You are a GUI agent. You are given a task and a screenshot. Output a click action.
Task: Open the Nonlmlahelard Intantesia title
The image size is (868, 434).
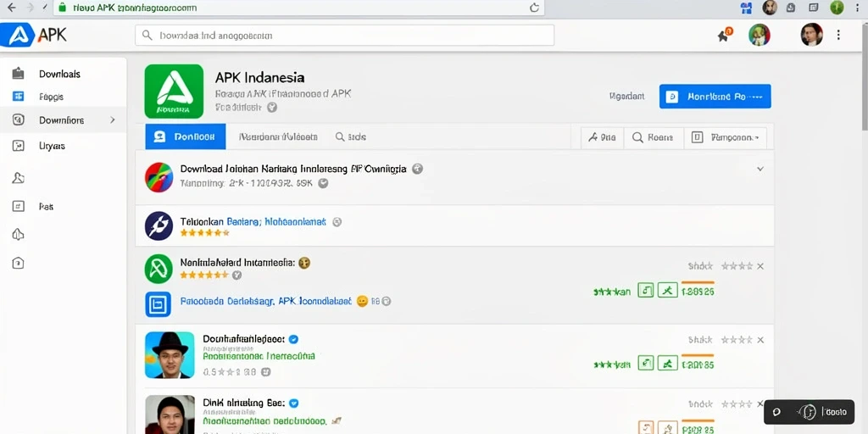[237, 263]
